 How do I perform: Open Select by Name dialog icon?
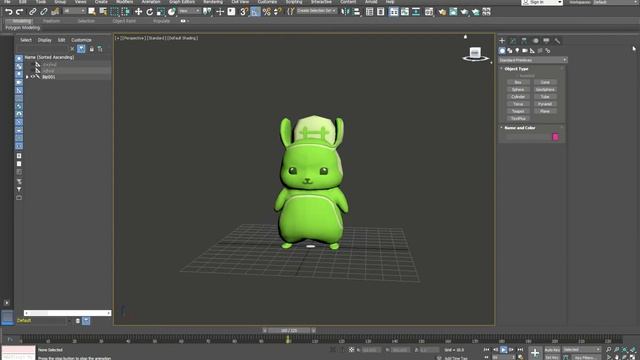[x=103, y=12]
